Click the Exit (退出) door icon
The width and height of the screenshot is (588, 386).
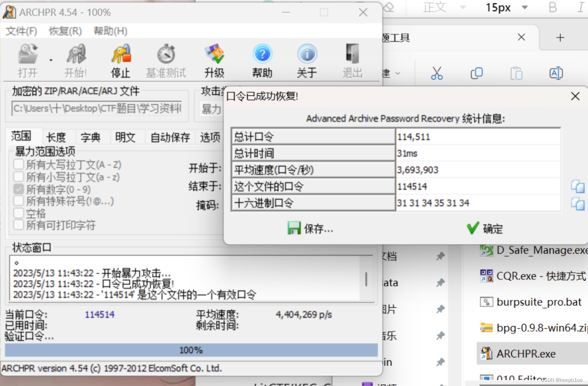pos(352,60)
